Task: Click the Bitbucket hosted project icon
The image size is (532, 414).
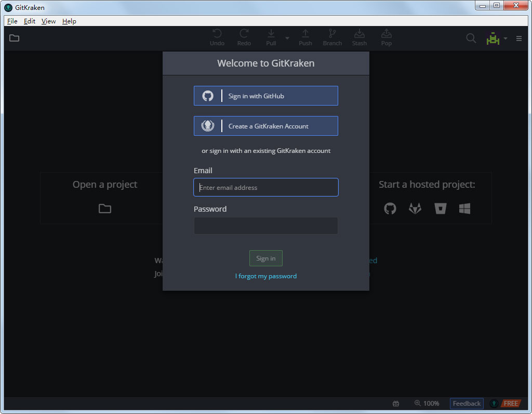Action: point(440,209)
